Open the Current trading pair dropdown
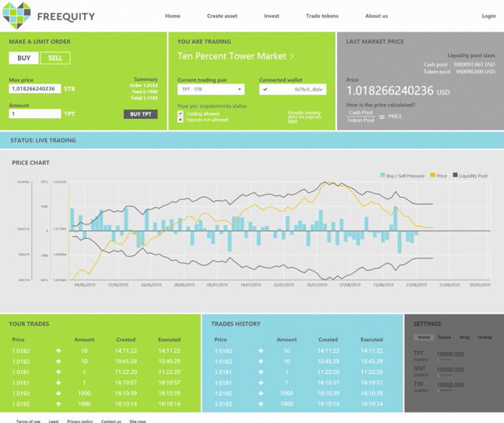This screenshot has height=423, width=504. coord(211,89)
